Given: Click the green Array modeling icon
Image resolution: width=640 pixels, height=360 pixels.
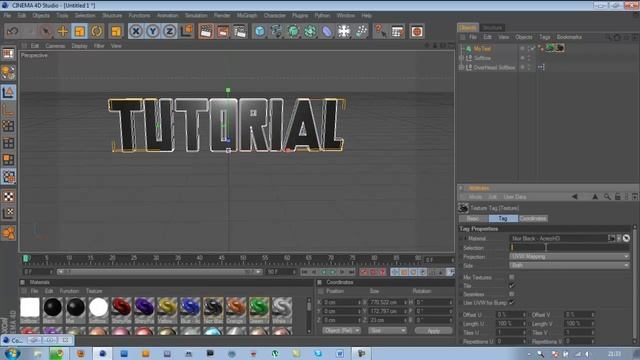Looking at the screenshot, I should [310, 31].
